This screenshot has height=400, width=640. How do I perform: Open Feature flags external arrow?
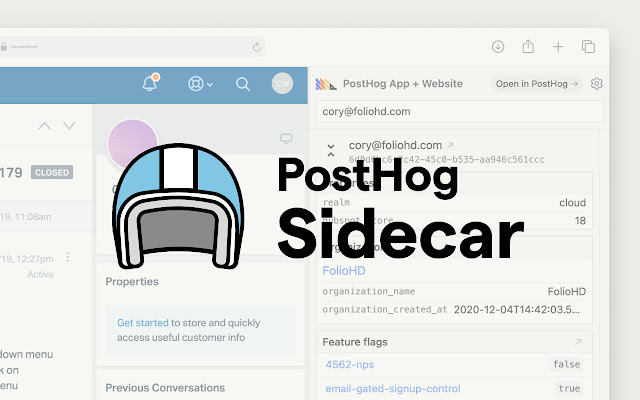coord(578,342)
